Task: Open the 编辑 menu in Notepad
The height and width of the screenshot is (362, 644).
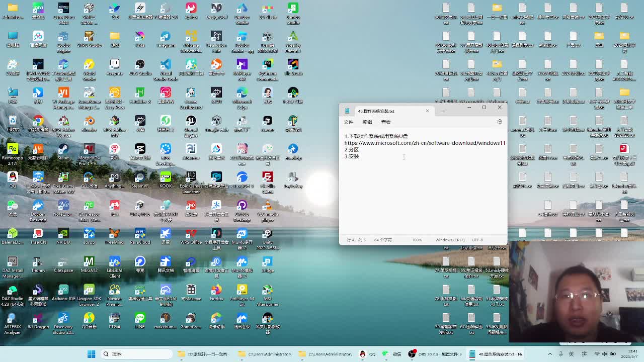Action: pos(367,122)
